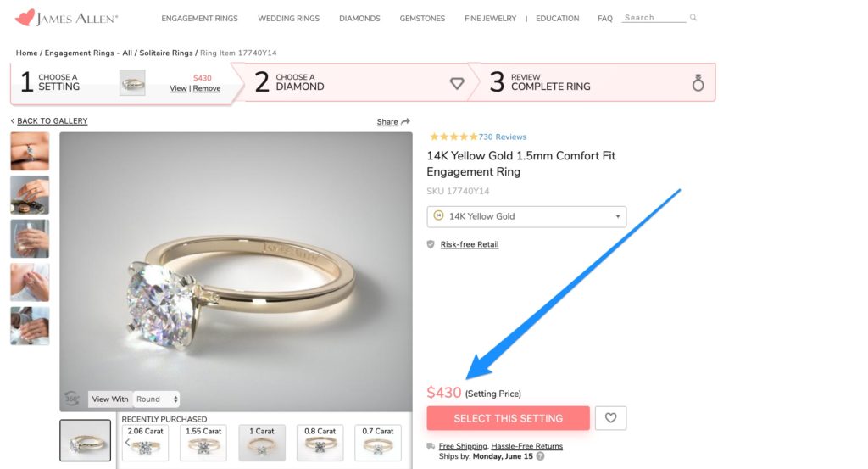Image resolution: width=868 pixels, height=469 pixels.
Task: Open the 360 degree view icon
Action: click(72, 398)
